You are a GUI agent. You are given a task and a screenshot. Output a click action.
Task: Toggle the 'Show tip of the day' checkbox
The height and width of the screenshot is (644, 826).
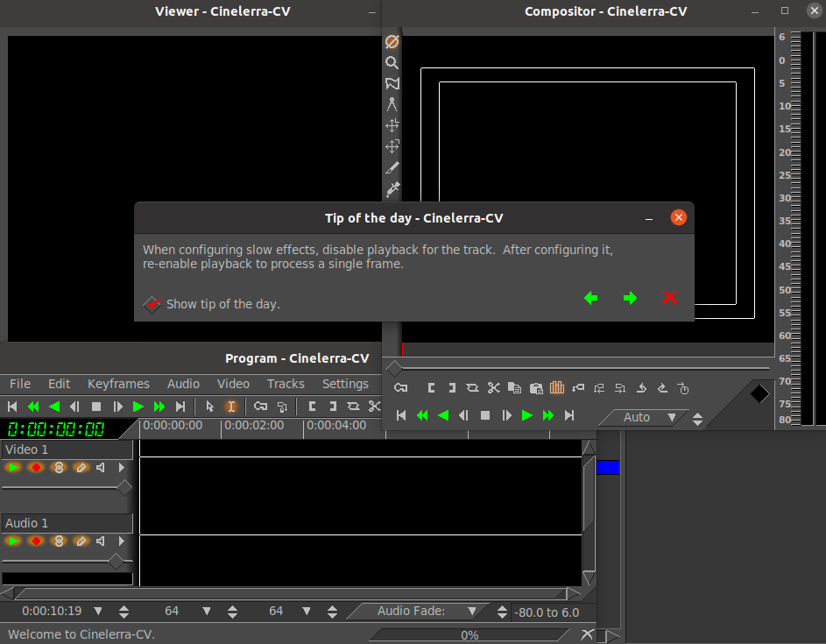pyautogui.click(x=152, y=304)
